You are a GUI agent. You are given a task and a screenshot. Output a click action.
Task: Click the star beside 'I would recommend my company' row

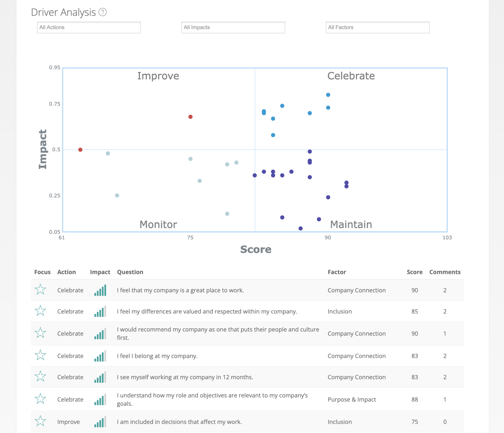pyautogui.click(x=40, y=333)
